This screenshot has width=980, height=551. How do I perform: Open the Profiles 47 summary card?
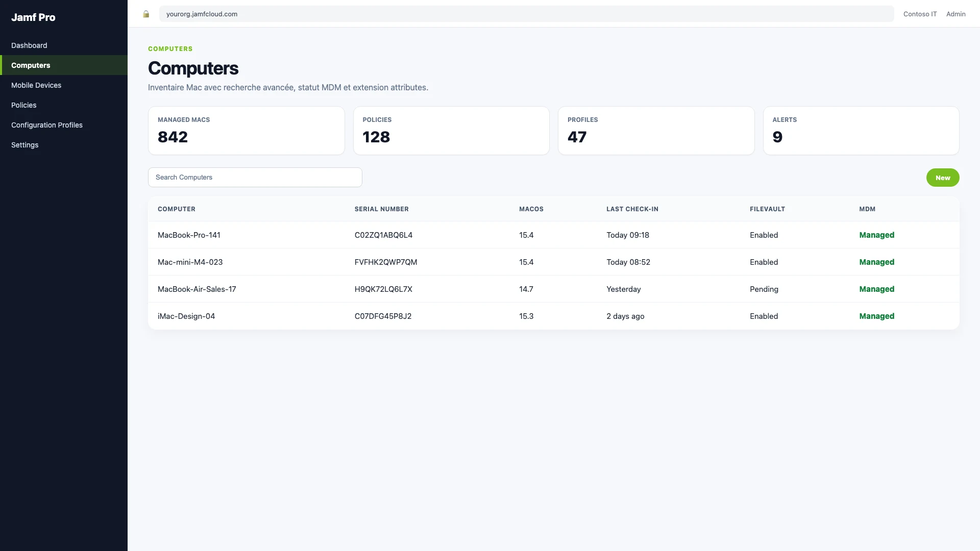click(x=656, y=131)
